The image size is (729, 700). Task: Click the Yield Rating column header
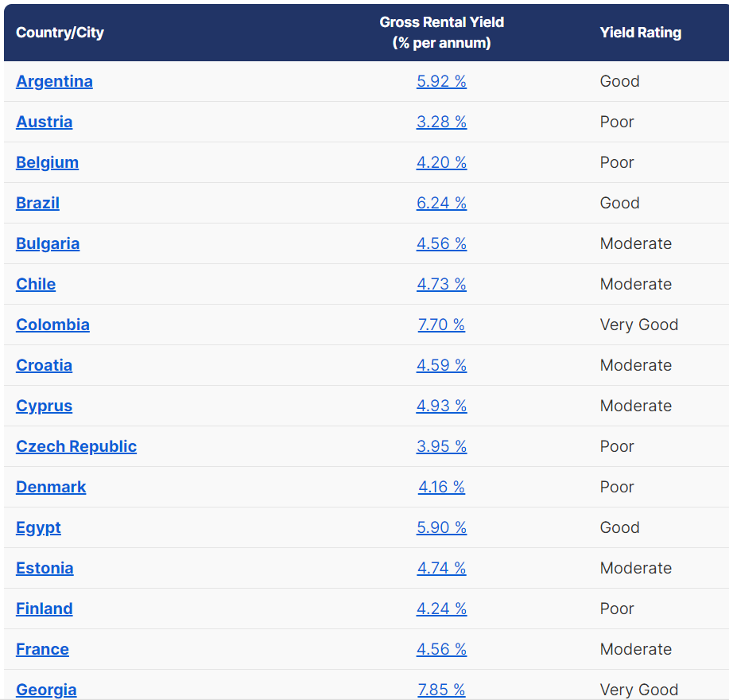click(x=640, y=33)
